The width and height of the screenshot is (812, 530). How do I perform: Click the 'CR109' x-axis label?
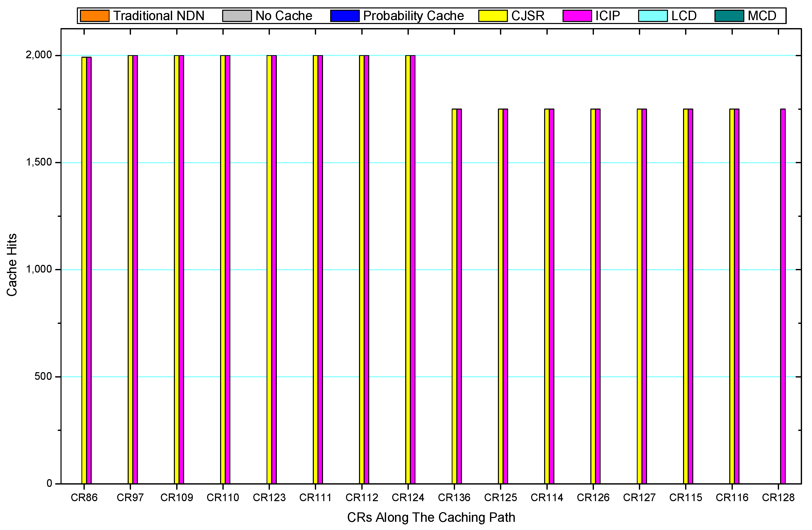click(177, 498)
